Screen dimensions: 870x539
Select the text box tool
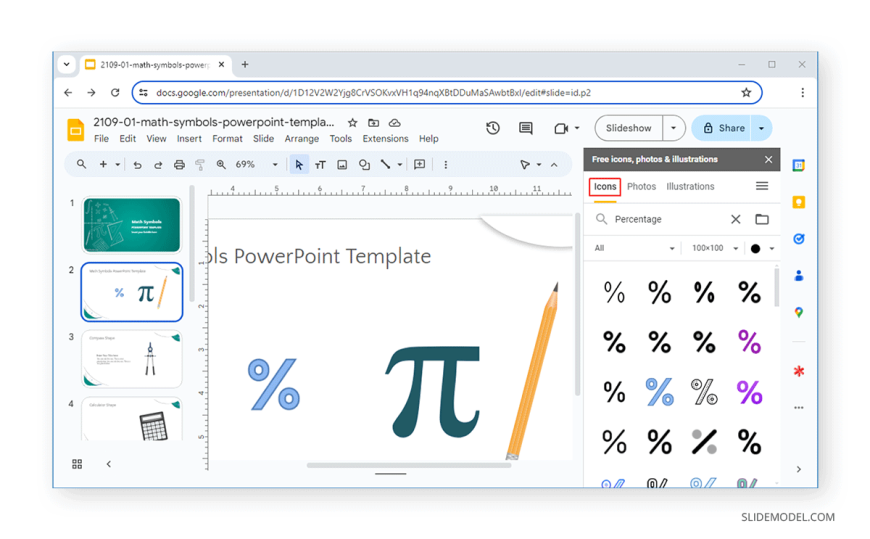pyautogui.click(x=320, y=165)
